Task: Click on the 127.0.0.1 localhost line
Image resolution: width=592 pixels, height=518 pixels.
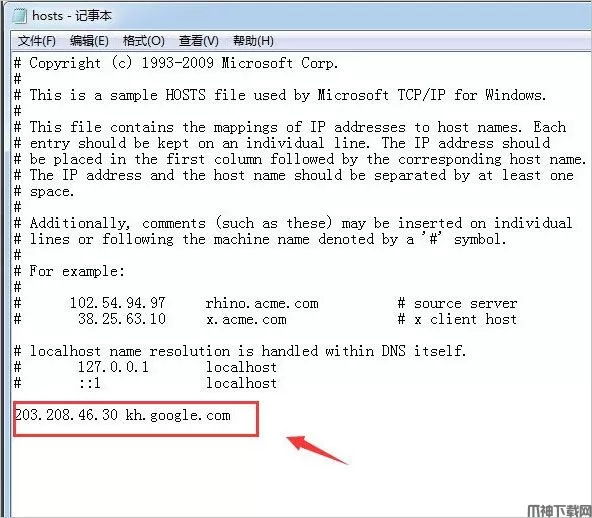Action: [145, 367]
